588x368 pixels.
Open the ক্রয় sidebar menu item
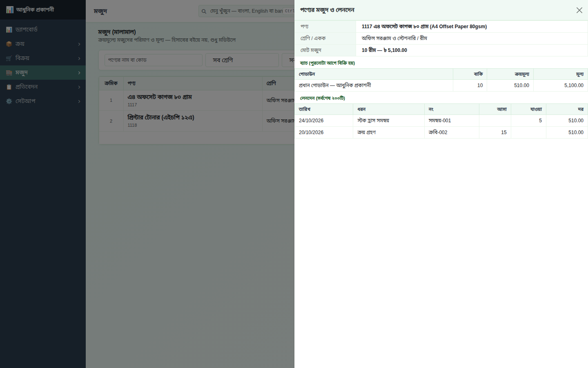tap(43, 44)
